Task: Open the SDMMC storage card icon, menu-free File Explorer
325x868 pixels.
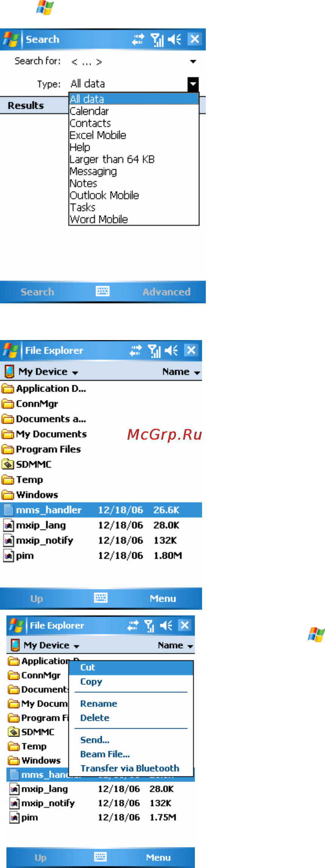Action: tap(8, 464)
